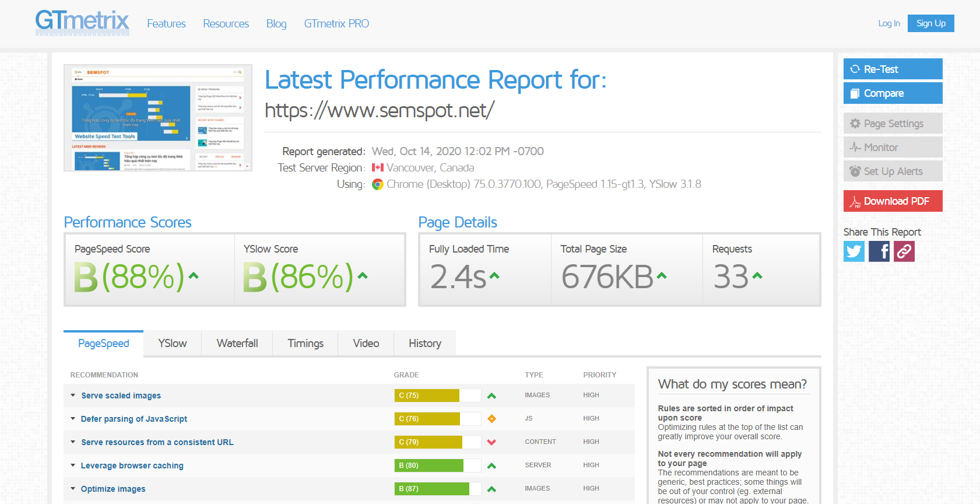The height and width of the screenshot is (504, 980).
Task: Click the B (80) grade bar
Action: [438, 466]
